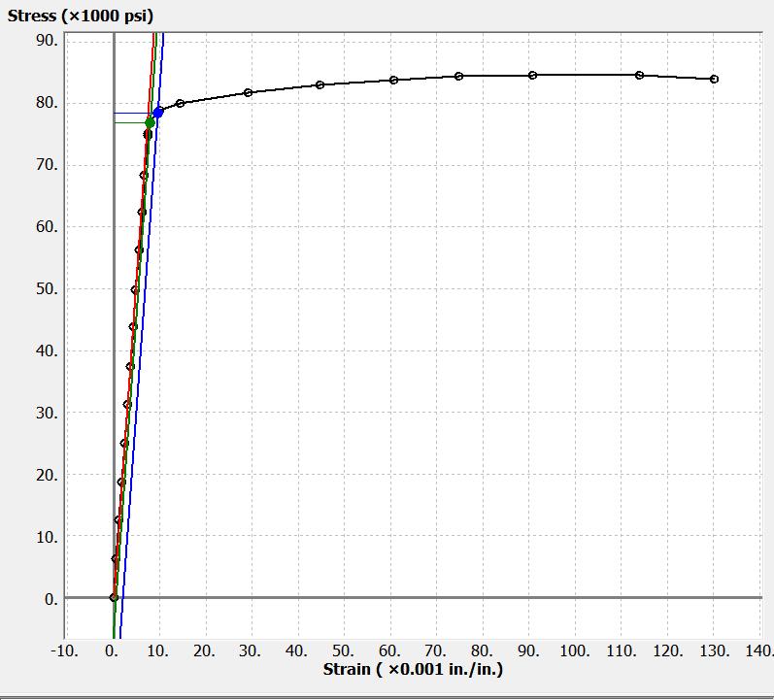
Task: Click the 'Stress (×1000 psi)' axis title
Action: tap(81, 16)
